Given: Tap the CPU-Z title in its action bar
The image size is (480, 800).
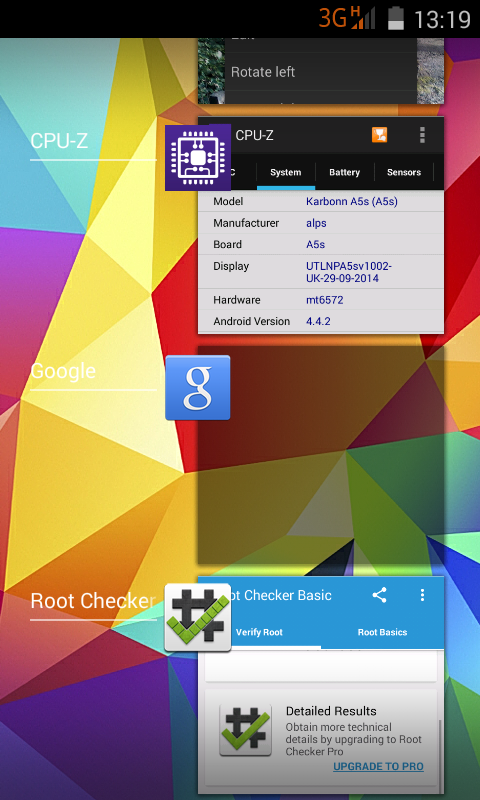Looking at the screenshot, I should (x=255, y=135).
